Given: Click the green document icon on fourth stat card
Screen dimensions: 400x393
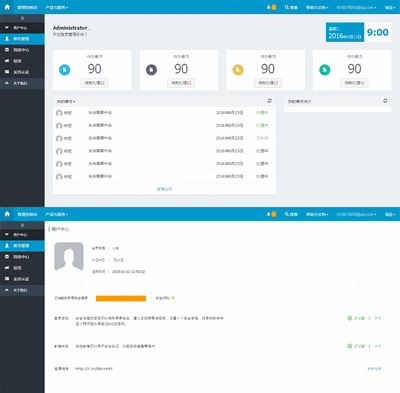Looking at the screenshot, I should pos(325,70).
